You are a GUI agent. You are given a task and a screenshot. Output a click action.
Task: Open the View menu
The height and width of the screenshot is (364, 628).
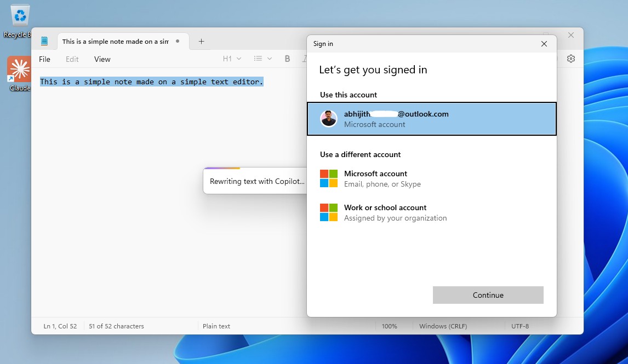pyautogui.click(x=102, y=59)
